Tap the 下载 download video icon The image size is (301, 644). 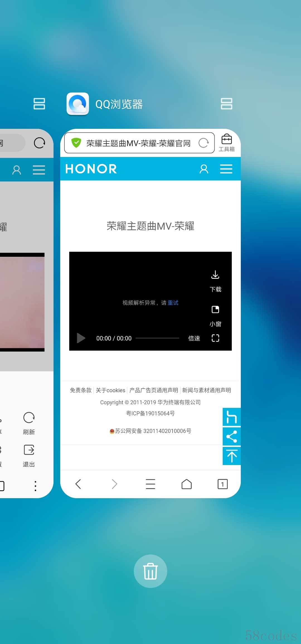tap(215, 281)
